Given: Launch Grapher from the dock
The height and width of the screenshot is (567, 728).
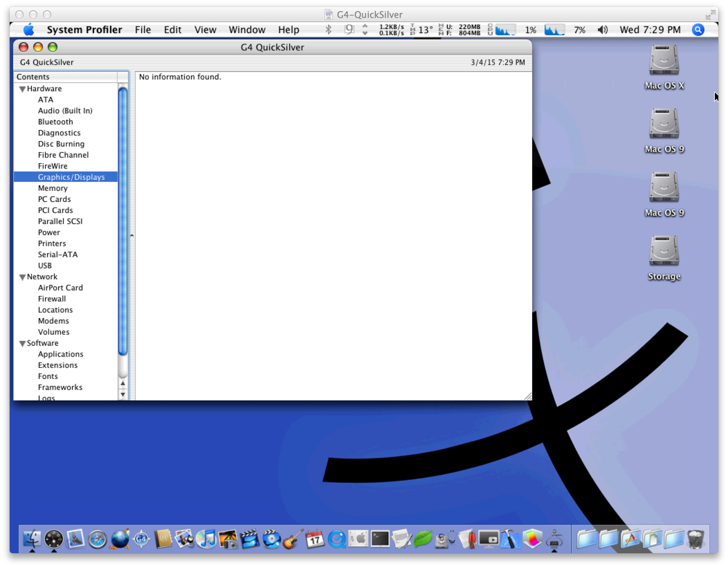Looking at the screenshot, I should [532, 539].
